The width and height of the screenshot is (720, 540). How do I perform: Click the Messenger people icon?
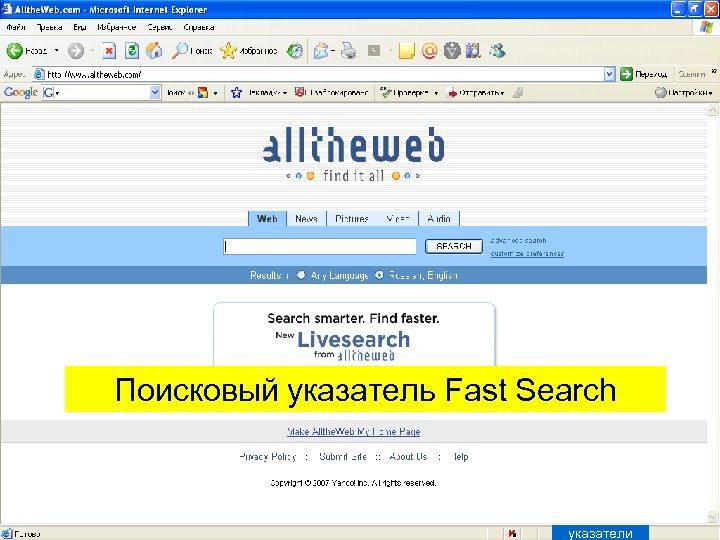coord(497,51)
